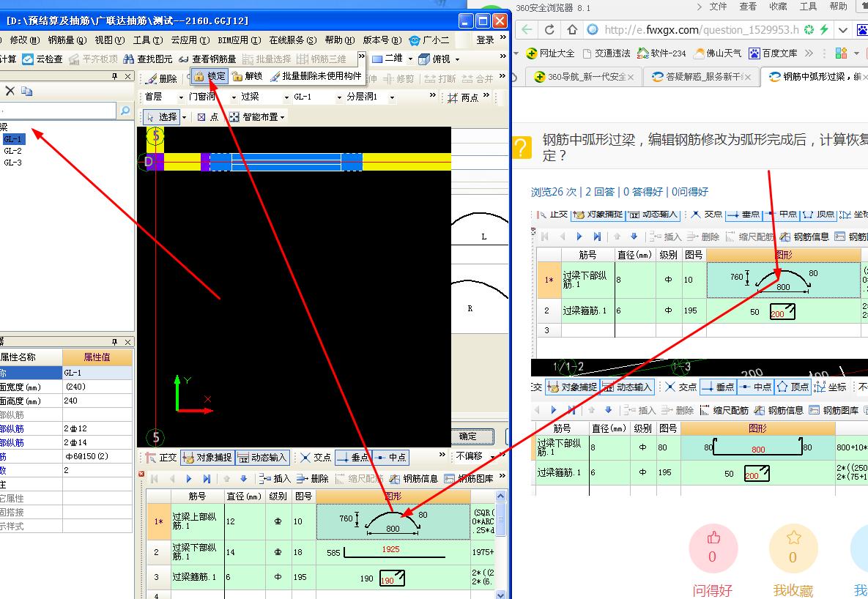Click rebar table vertical scrollbar down arrow
The image size is (868, 599).
pos(500,595)
